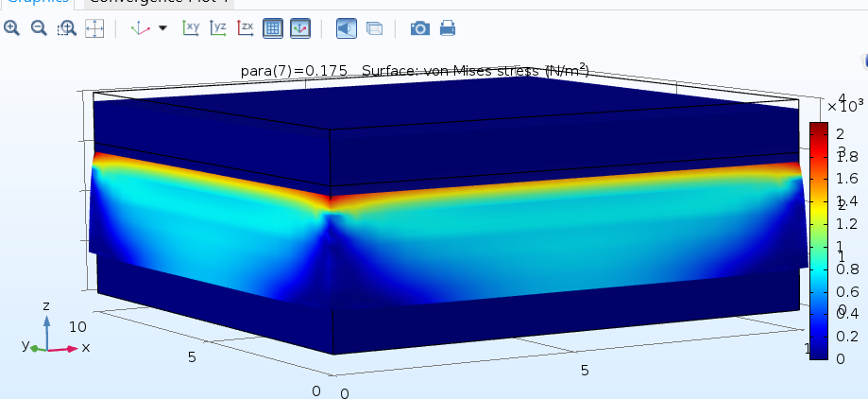Toggle the scene light button
The image size is (868, 399).
(346, 28)
